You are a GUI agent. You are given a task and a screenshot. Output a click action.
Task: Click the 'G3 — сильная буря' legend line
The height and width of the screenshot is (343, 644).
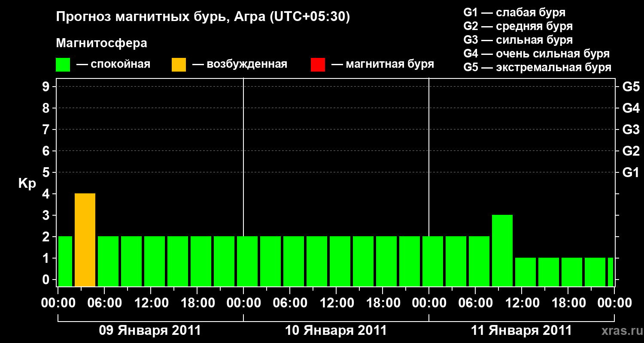click(518, 40)
